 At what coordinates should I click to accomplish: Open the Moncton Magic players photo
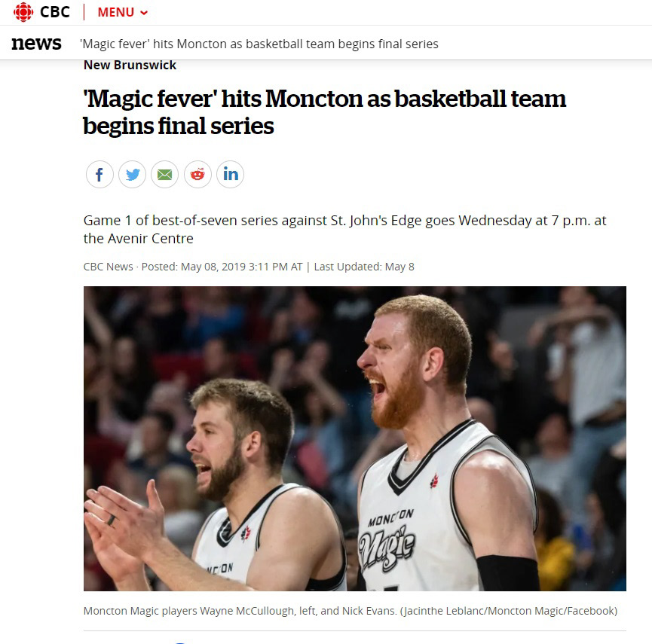355,439
